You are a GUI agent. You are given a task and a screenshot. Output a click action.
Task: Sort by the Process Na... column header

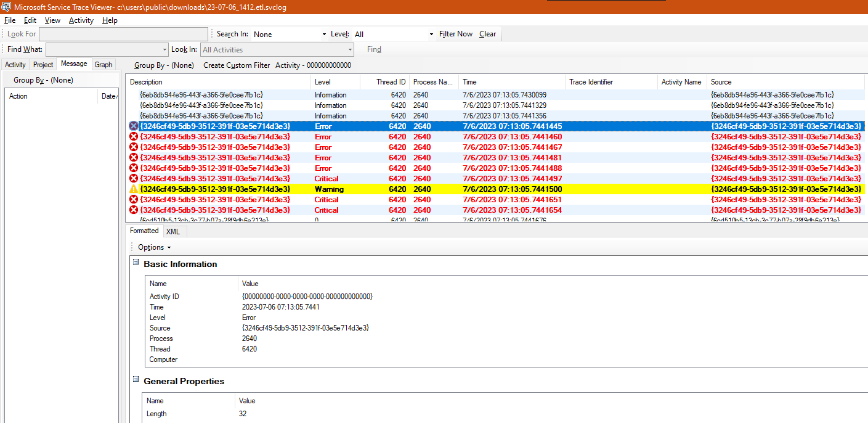434,82
